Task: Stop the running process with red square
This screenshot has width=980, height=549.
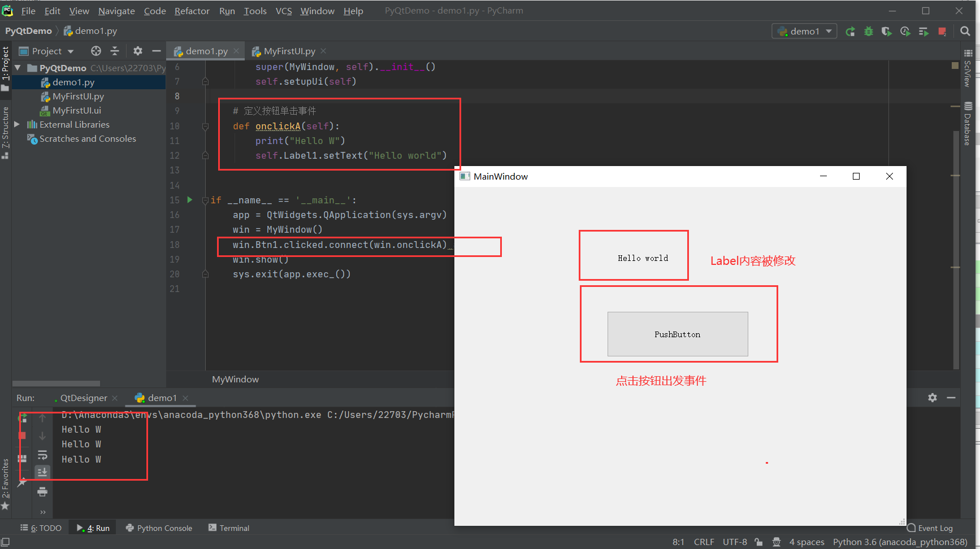Action: (942, 32)
